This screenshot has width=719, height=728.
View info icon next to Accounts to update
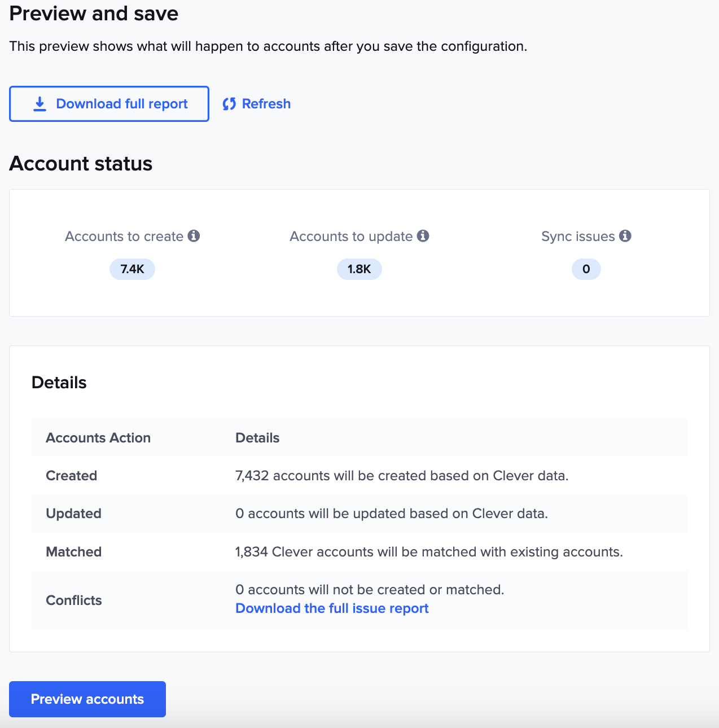click(423, 236)
